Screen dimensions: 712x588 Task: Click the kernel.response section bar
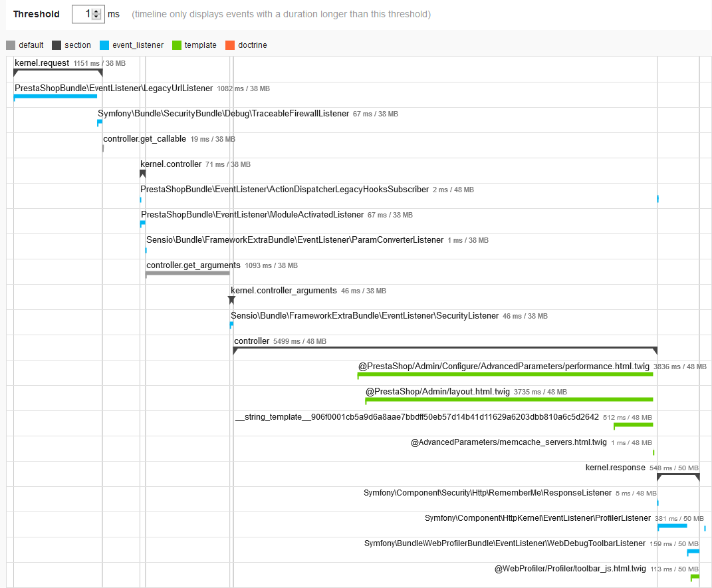coord(678,477)
